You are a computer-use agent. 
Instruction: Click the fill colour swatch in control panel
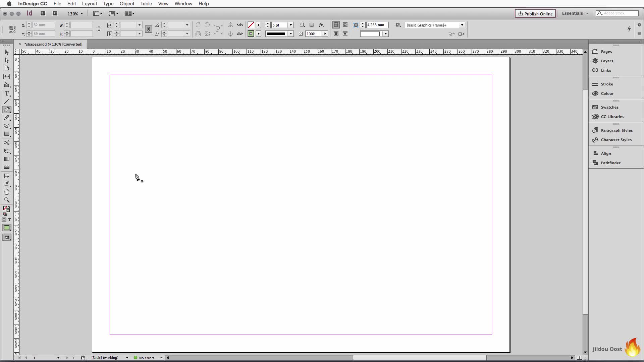pyautogui.click(x=251, y=25)
